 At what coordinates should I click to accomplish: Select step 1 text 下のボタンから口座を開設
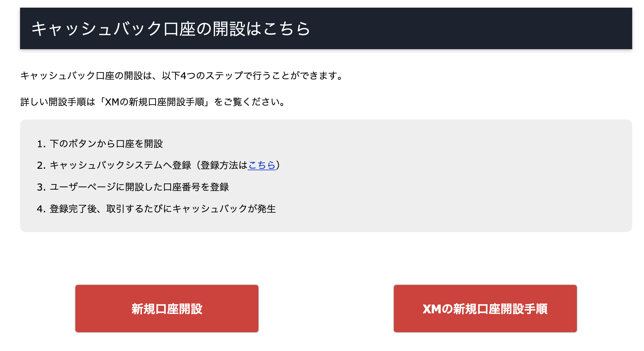point(106,144)
